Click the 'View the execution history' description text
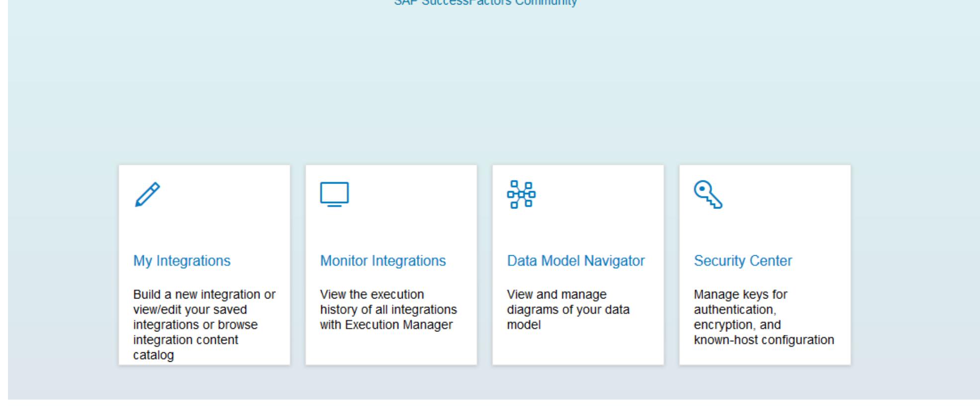This screenshot has height=410, width=980. click(x=372, y=295)
